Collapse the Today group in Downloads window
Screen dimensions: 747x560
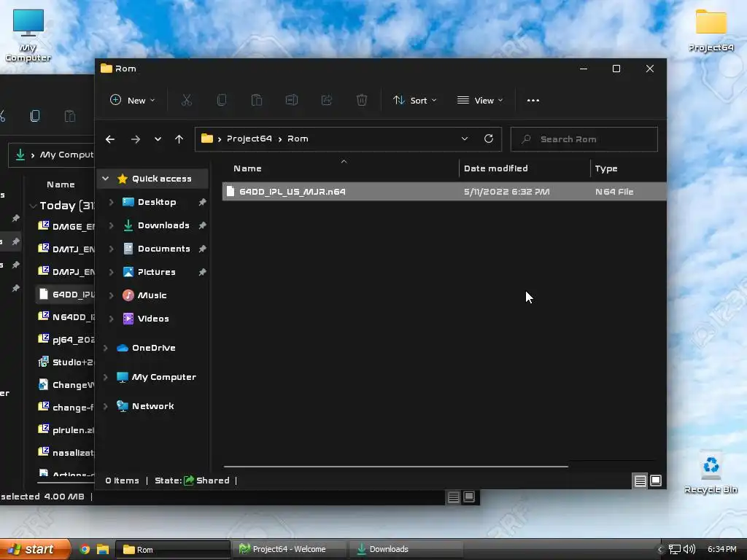tap(33, 206)
